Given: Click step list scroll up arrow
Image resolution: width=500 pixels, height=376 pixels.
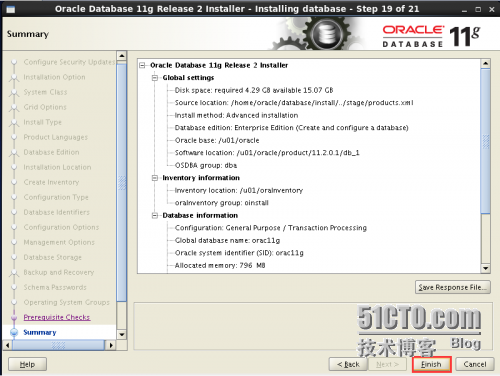Looking at the screenshot, I should point(122,55).
